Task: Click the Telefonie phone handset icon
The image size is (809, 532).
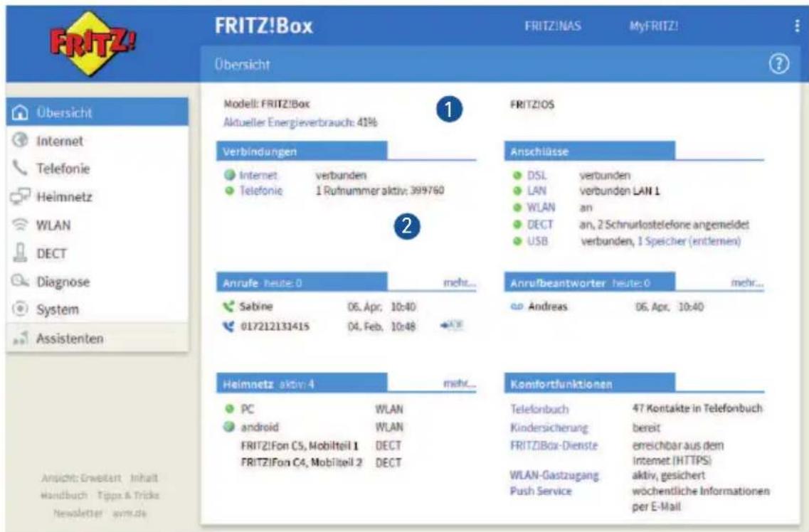Action: point(20,168)
